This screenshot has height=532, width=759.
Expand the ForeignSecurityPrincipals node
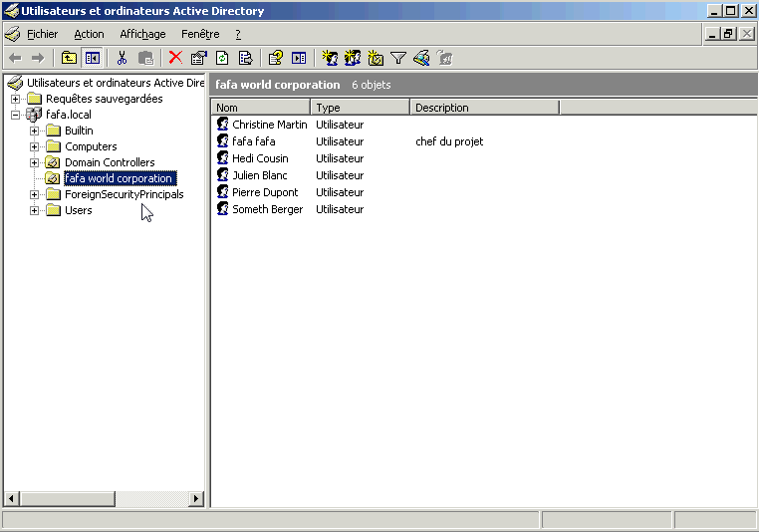pyautogui.click(x=35, y=194)
